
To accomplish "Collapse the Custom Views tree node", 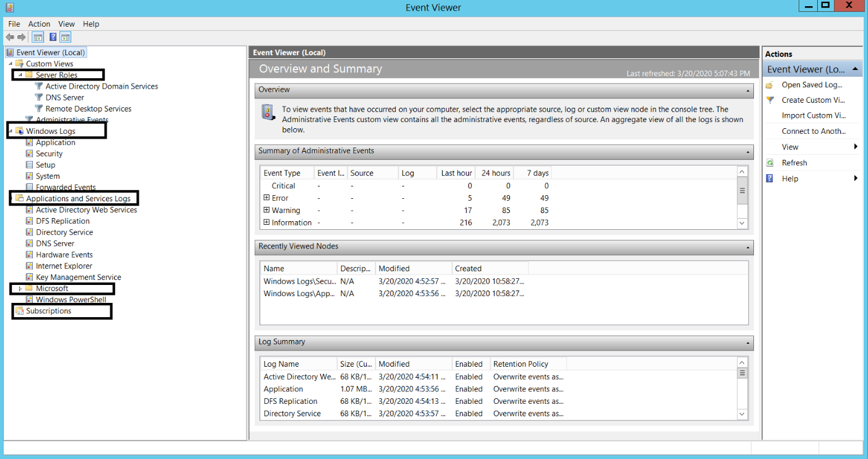I will click(x=11, y=64).
